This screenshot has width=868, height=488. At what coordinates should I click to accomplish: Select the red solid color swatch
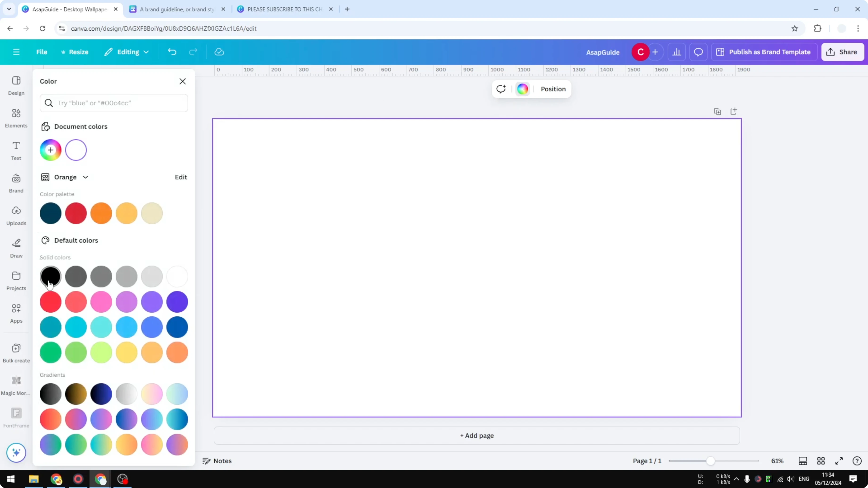[50, 302]
